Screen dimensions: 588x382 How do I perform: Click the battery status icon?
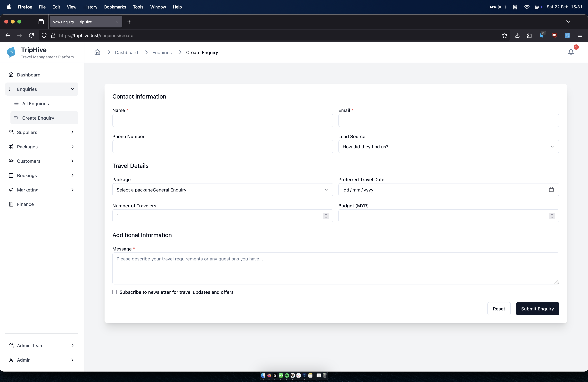point(502,7)
